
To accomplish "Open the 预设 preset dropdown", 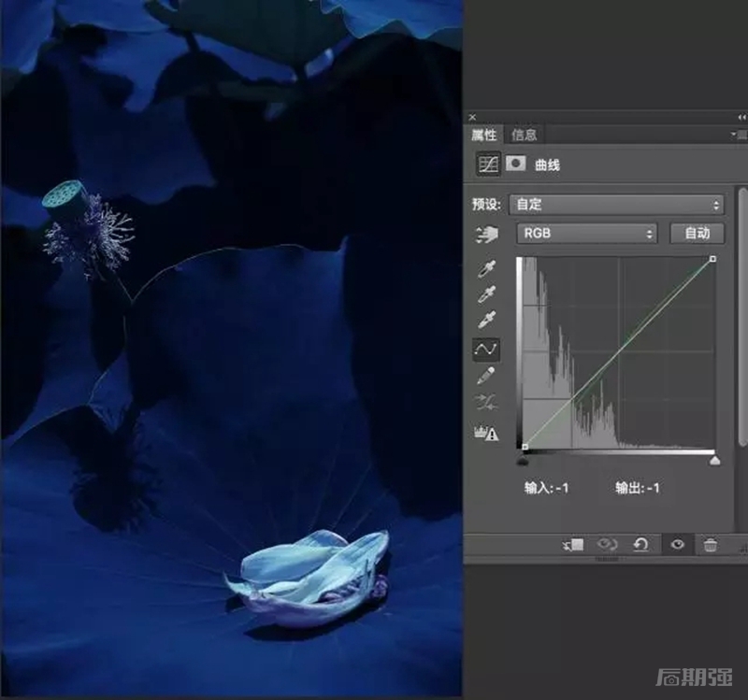I will tap(616, 205).
